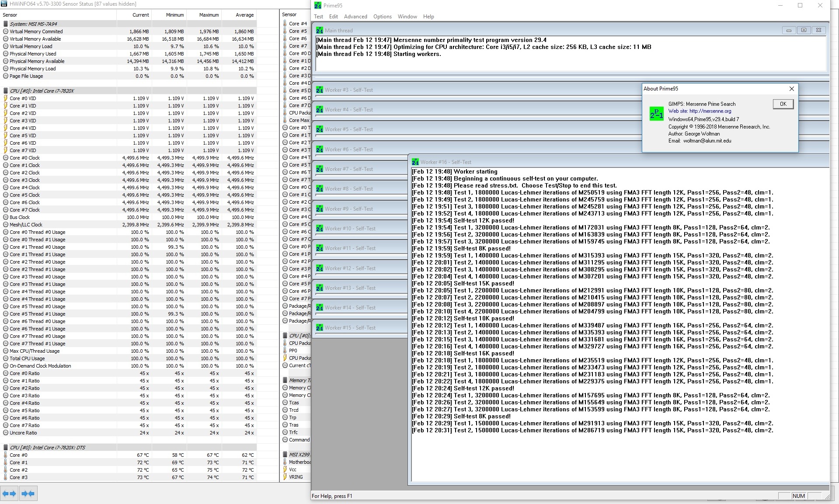Select the 'Mesh/LLC Clock' sensor row
This screenshot has width=839, height=504.
[129, 225]
